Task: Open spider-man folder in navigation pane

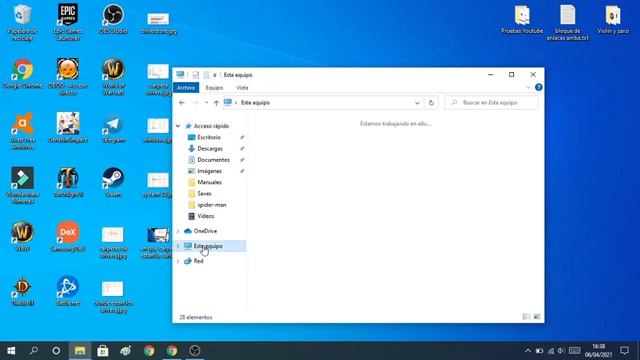Action: pos(211,205)
